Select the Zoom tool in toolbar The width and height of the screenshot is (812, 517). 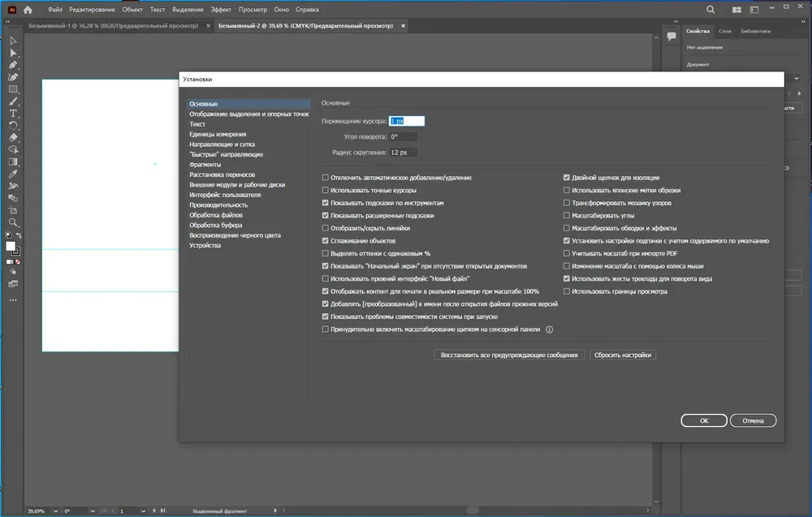(14, 222)
